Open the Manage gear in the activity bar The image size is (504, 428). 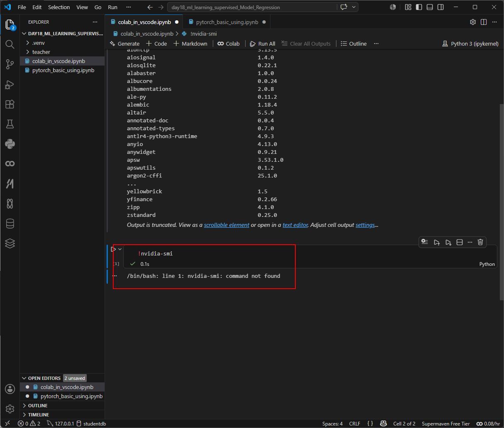tap(10, 409)
